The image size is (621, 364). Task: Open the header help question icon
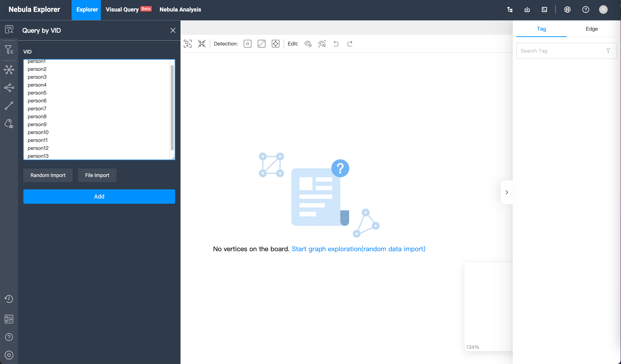coord(586,10)
